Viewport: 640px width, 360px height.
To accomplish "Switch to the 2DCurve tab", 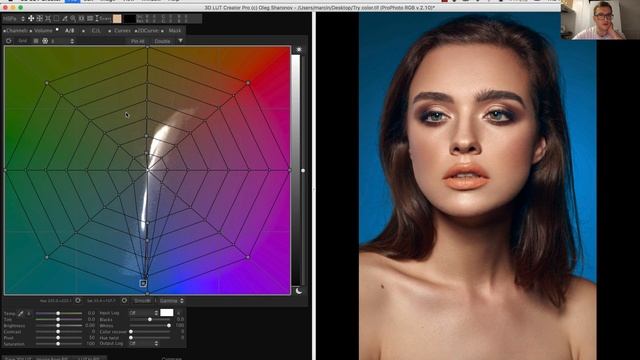I will (x=148, y=31).
